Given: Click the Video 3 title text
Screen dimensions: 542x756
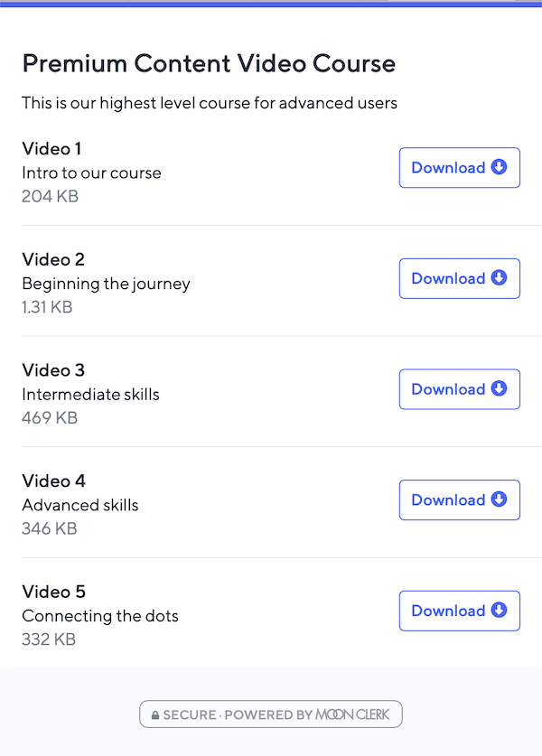Looking at the screenshot, I should tap(53, 370).
